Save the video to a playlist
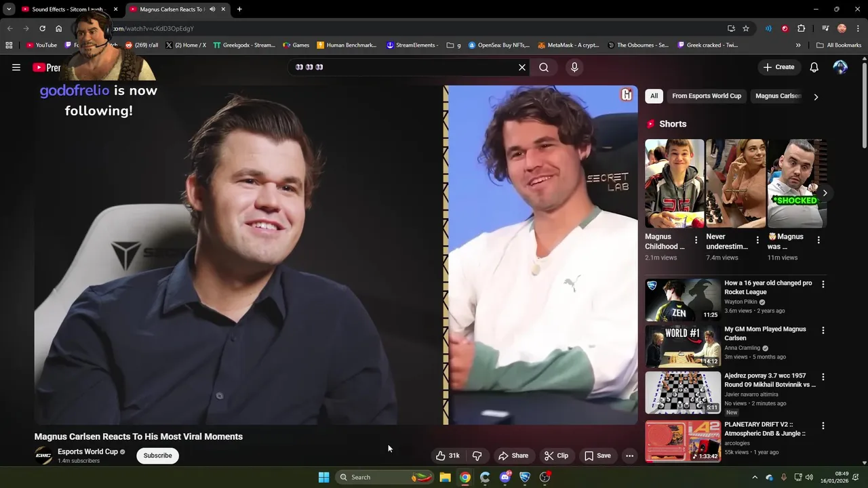Image resolution: width=868 pixels, height=488 pixels. click(x=597, y=455)
